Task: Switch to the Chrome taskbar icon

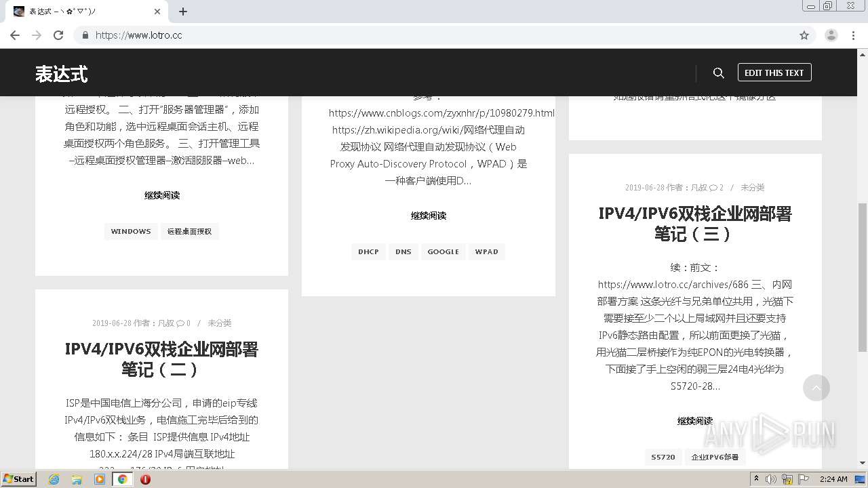Action: pos(123,479)
